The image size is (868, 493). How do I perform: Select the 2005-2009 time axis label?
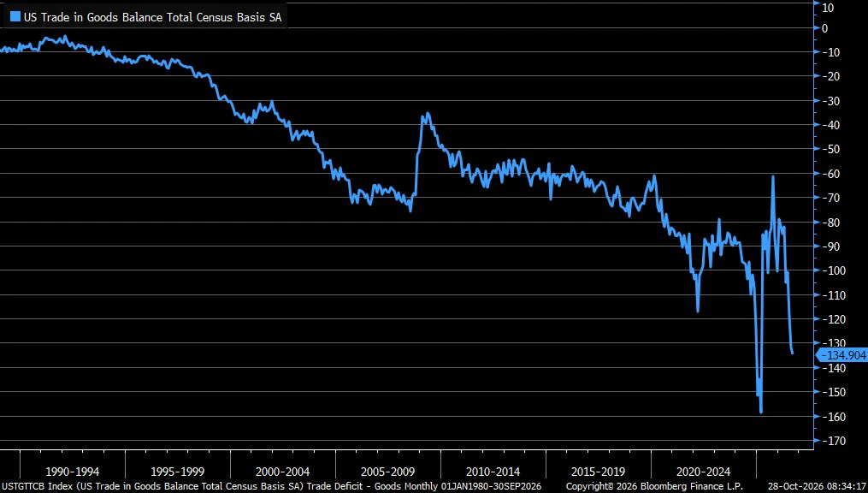(388, 472)
